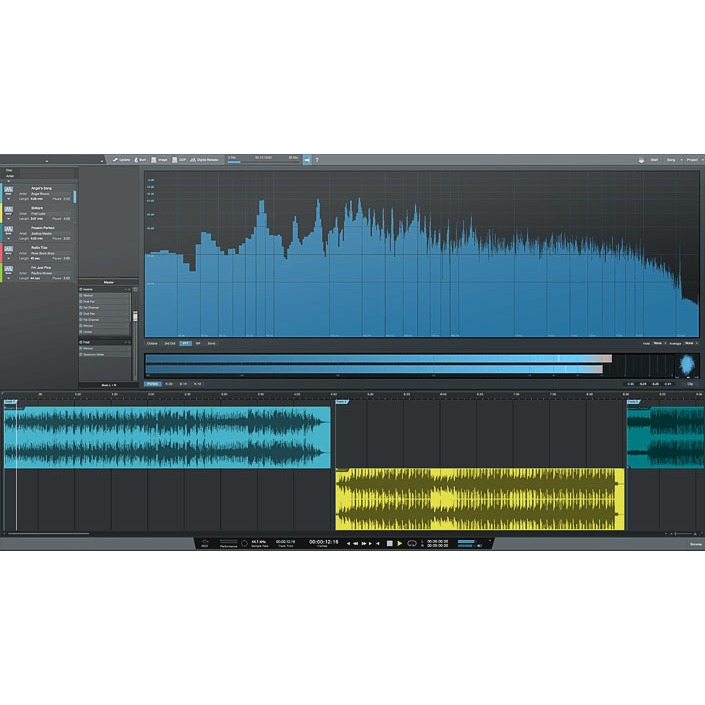Viewport: 705px width, 705px height.
Task: Click the master inserts scrollbar handle
Action: [135, 318]
